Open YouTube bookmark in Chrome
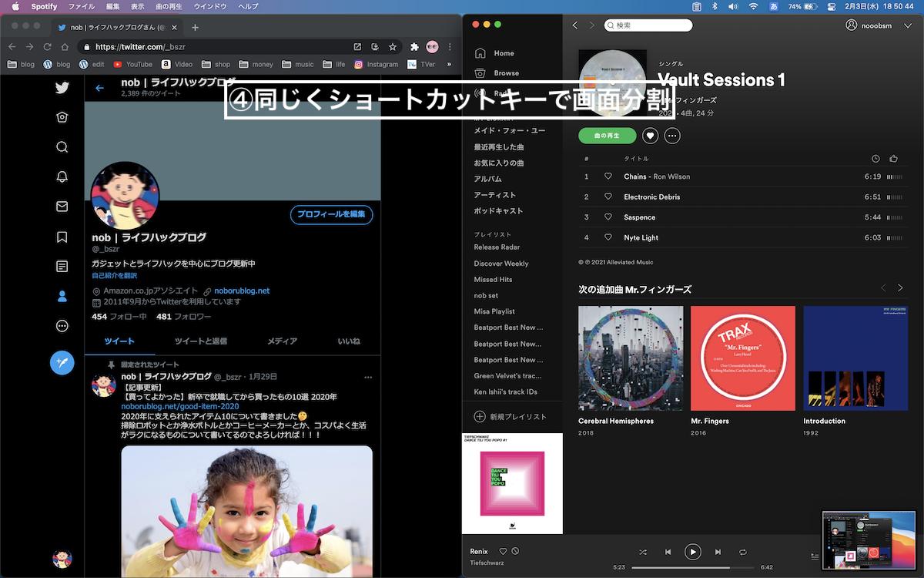924x578 pixels. tap(132, 65)
